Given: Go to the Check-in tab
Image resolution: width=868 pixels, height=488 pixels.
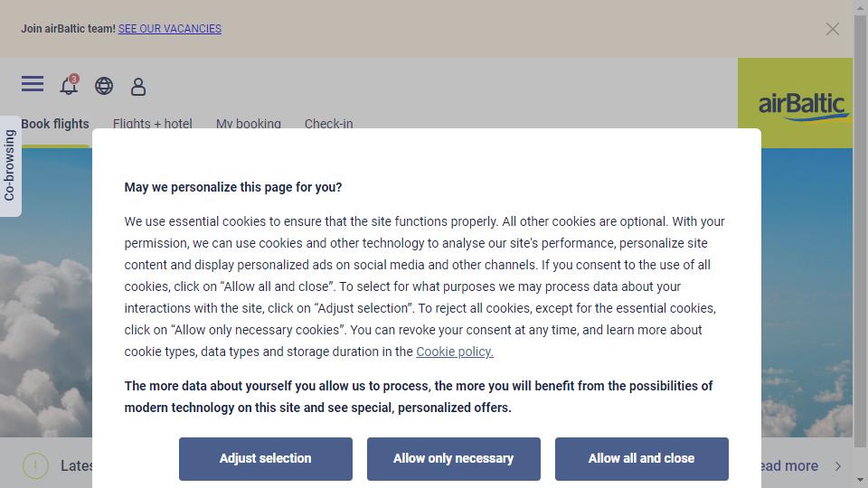Looking at the screenshot, I should click(x=328, y=124).
